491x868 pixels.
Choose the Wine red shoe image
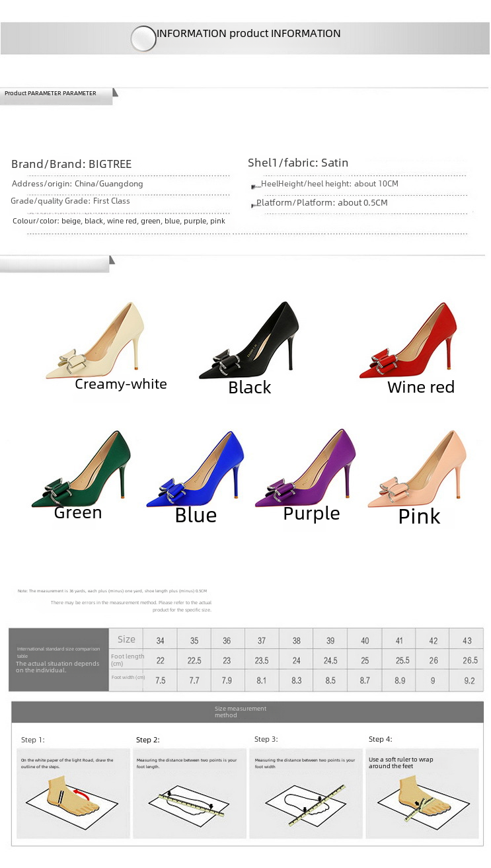click(x=408, y=340)
